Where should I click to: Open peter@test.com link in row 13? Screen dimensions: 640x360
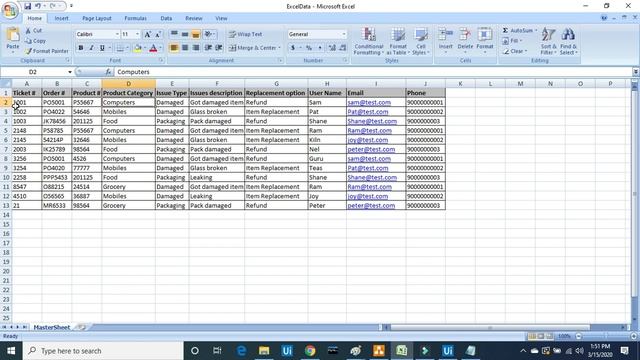click(x=371, y=206)
